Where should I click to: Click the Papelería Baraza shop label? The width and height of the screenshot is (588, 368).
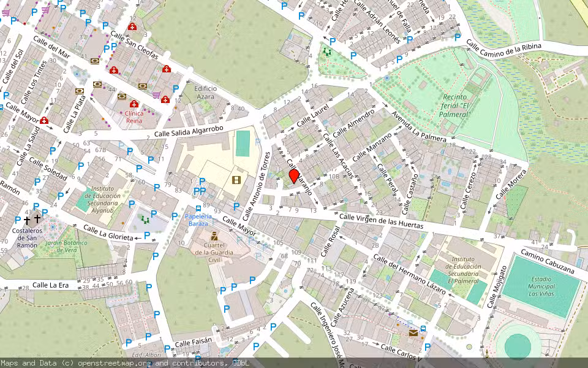pos(198,220)
